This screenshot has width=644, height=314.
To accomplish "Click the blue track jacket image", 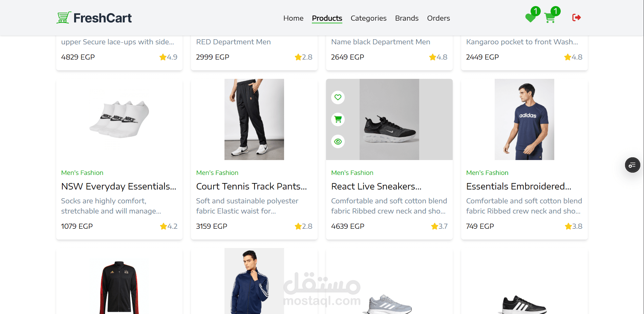I will tap(254, 281).
